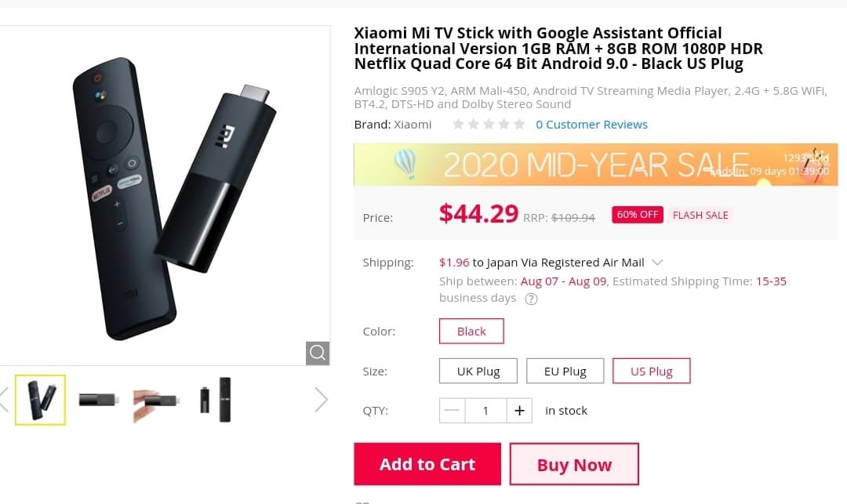Screen dimensions: 847x504
Task: Select first thumbnail of remote and stick
Action: pyautogui.click(x=40, y=399)
